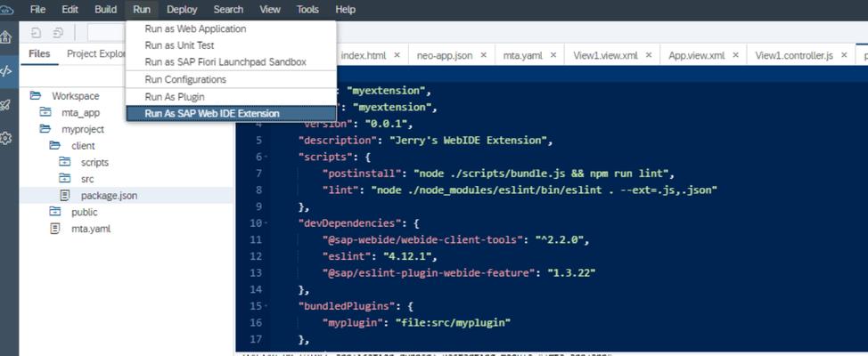Click "description" line 5 in editor
The height and width of the screenshot is (356, 868).
(x=425, y=141)
